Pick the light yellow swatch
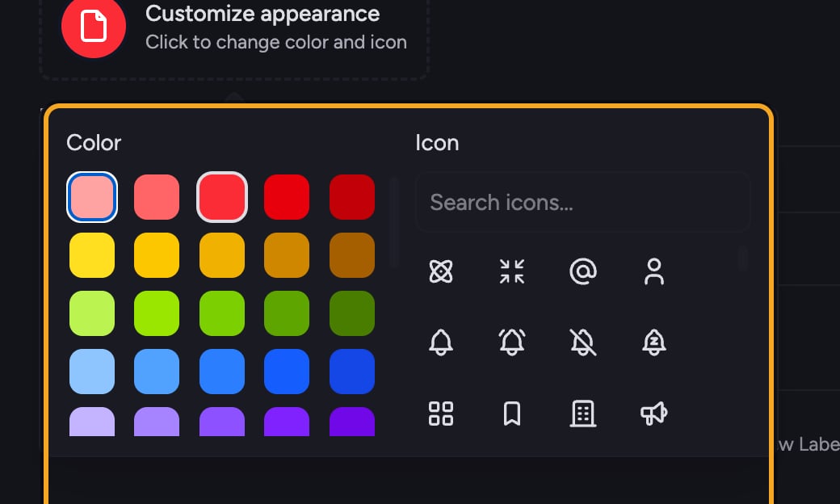Screen dimensions: 840x504 (x=91, y=255)
